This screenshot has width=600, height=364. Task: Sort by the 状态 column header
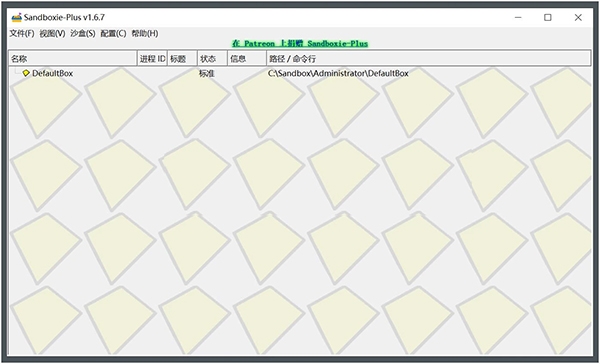(x=213, y=59)
